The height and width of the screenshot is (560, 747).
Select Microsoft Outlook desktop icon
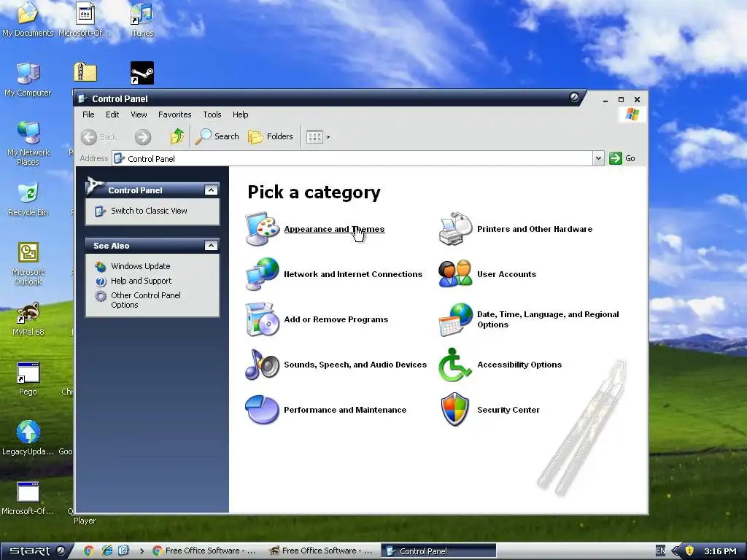click(x=28, y=263)
